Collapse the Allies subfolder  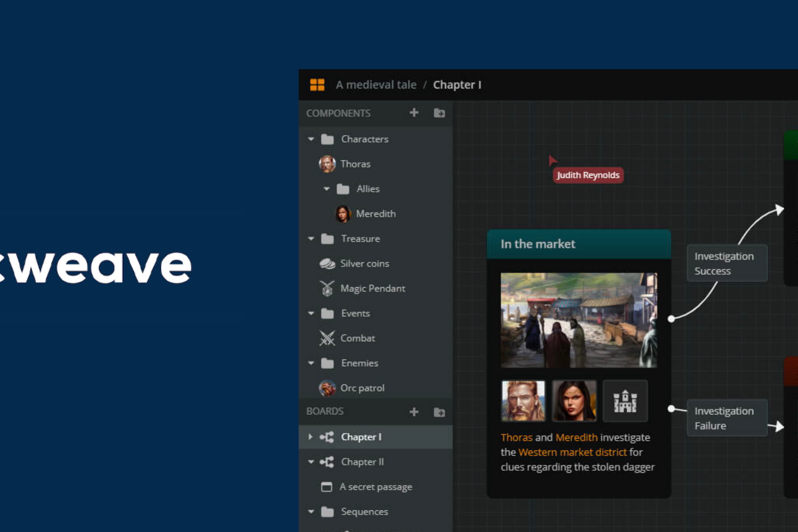[x=327, y=189]
